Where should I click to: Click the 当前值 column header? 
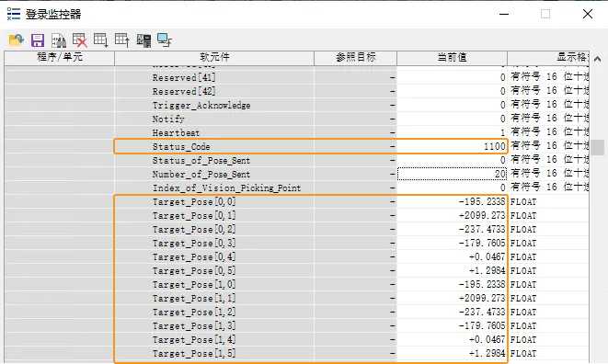click(x=452, y=58)
